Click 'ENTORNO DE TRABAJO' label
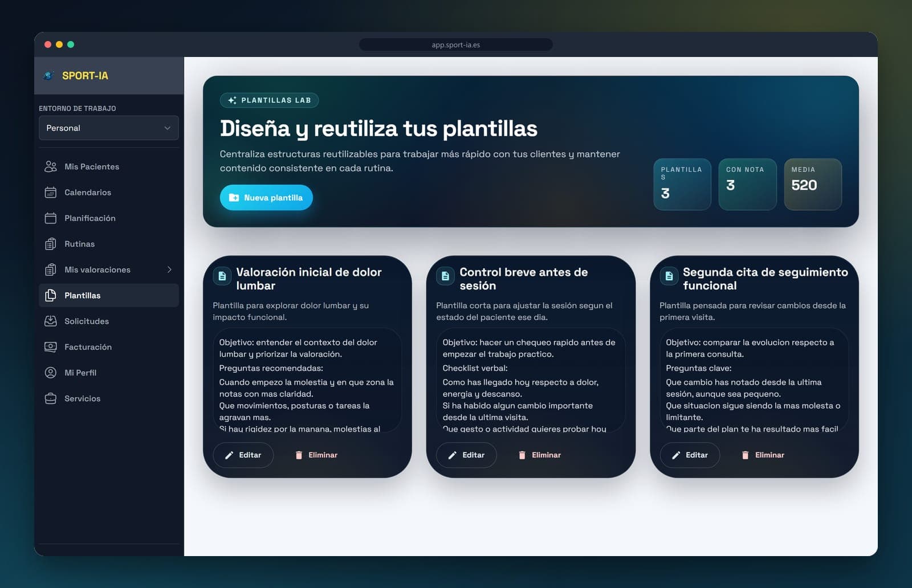The width and height of the screenshot is (912, 588). click(x=78, y=108)
